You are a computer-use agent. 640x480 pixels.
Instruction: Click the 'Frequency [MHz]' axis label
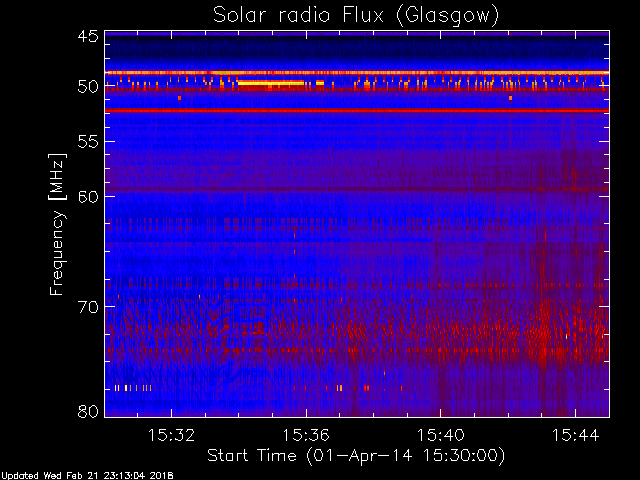[57, 224]
